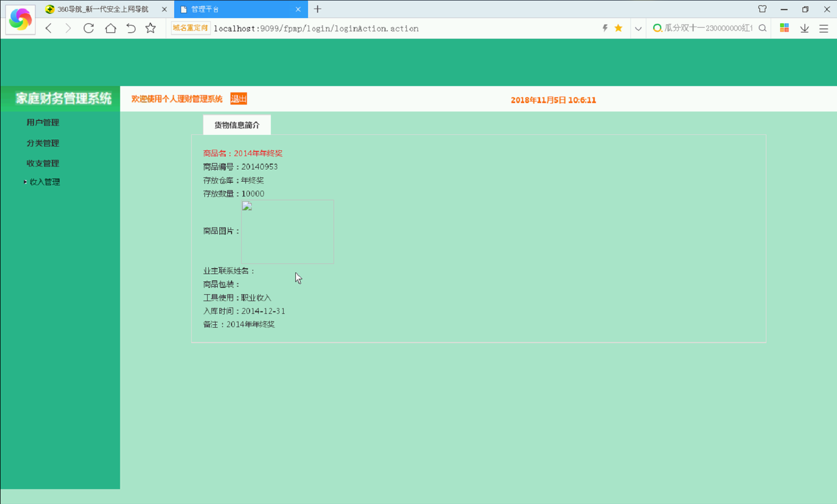
Task: Click the 货物信息简介 tab
Action: [x=237, y=125]
